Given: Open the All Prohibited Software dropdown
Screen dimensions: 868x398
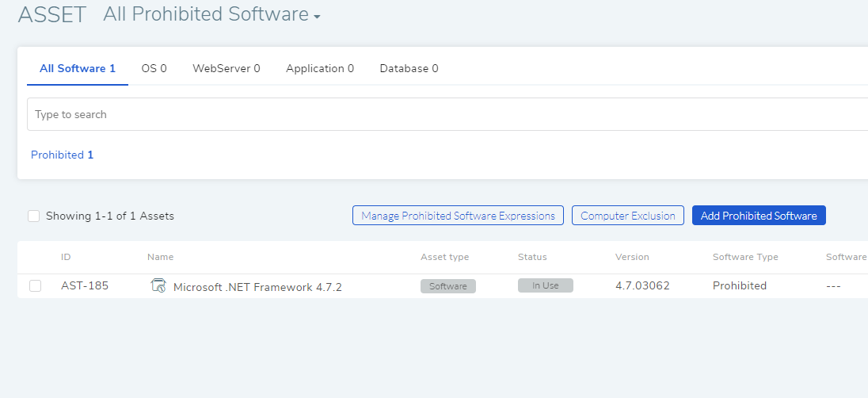Looking at the screenshot, I should point(211,14).
